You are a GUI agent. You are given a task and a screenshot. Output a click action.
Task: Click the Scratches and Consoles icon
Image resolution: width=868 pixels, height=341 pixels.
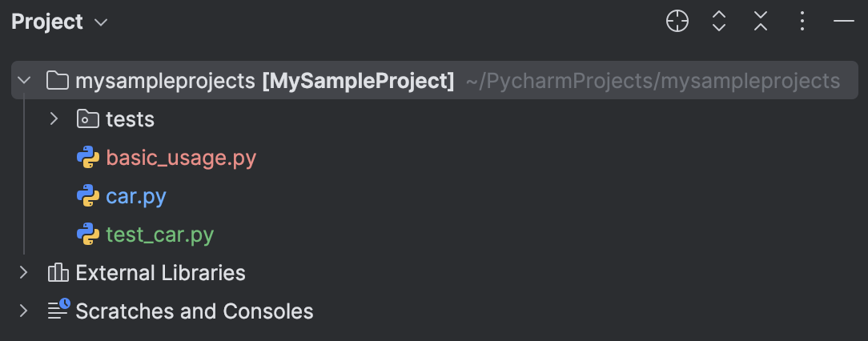click(x=58, y=311)
